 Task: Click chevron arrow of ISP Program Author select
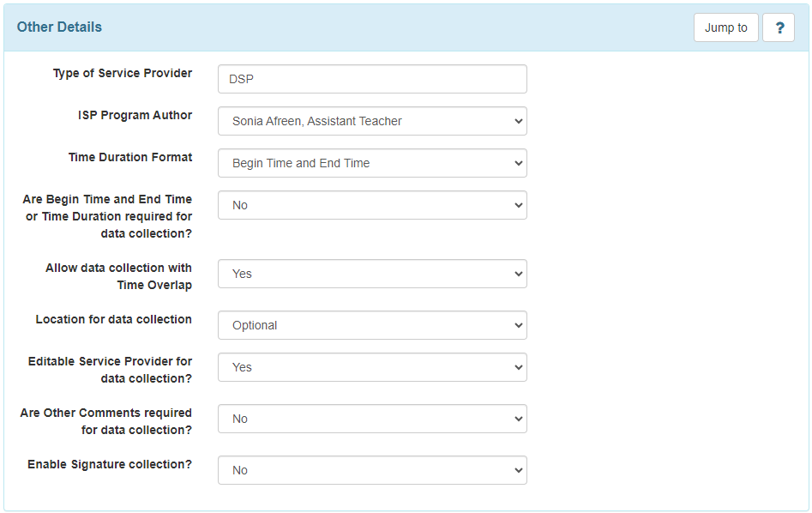[519, 121]
